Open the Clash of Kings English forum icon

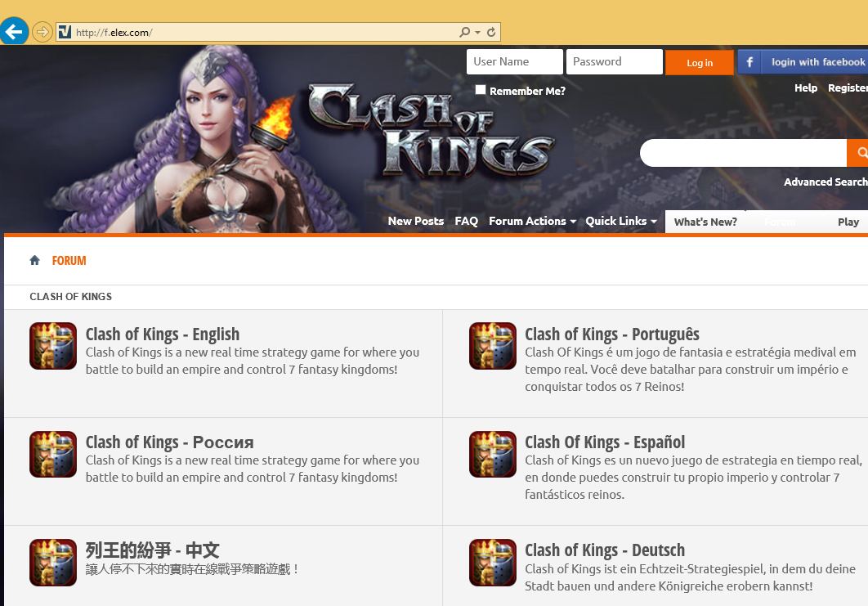coord(53,346)
